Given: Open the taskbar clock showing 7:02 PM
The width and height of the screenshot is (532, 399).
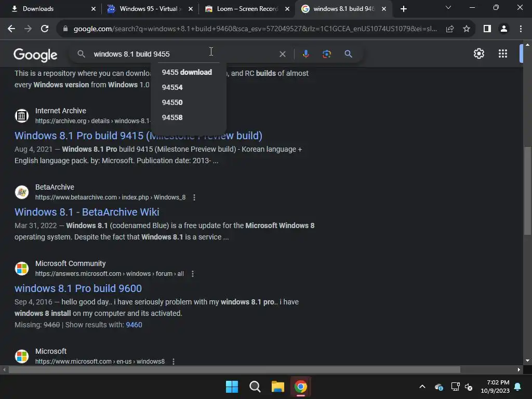Looking at the screenshot, I should click(495, 387).
